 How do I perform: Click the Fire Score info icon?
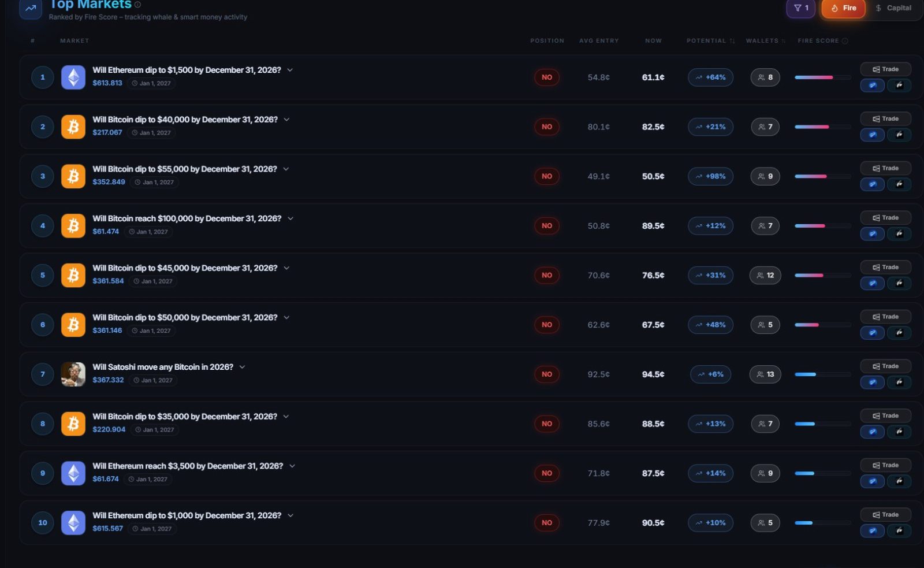click(x=845, y=41)
